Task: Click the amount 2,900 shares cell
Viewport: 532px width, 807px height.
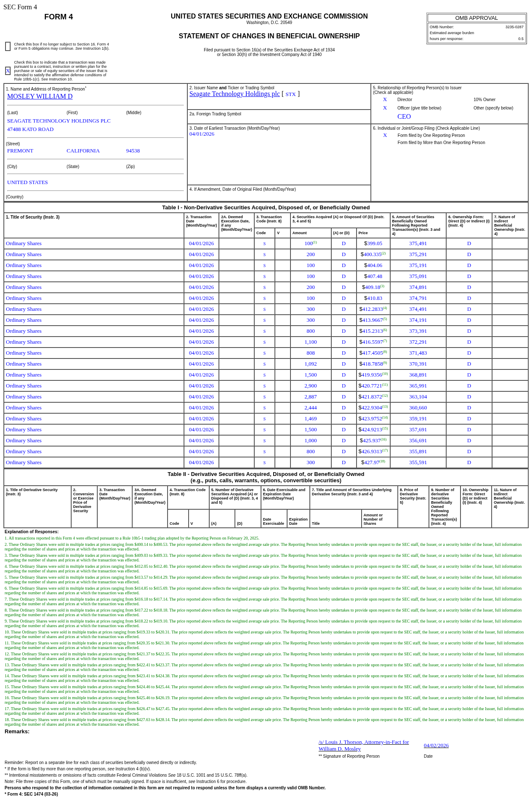Action: 311,386
